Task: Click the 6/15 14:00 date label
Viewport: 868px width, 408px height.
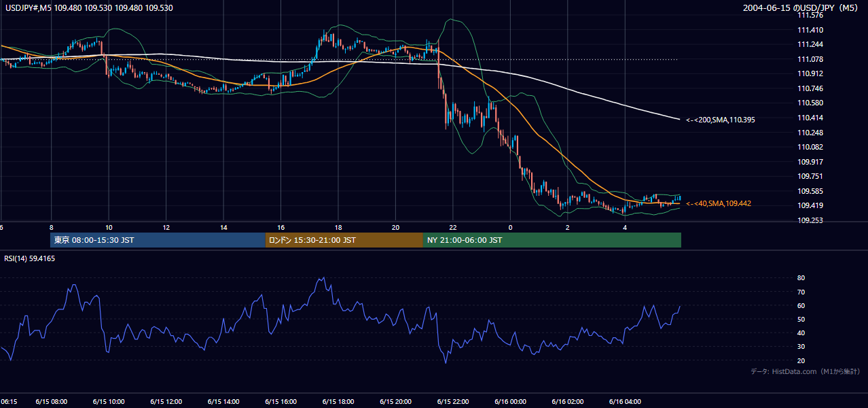Action: (223, 402)
